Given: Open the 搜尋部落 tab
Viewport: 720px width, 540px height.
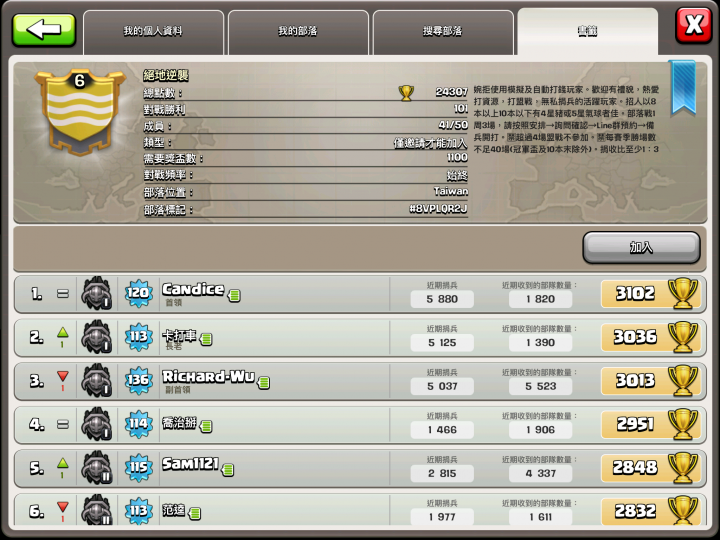Looking at the screenshot, I should pos(443,32).
